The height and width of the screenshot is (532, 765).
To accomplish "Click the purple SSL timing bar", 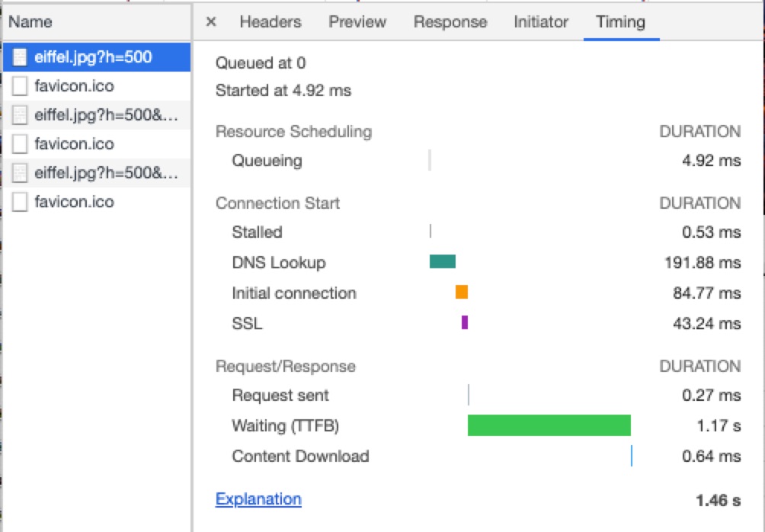I will pos(465,322).
